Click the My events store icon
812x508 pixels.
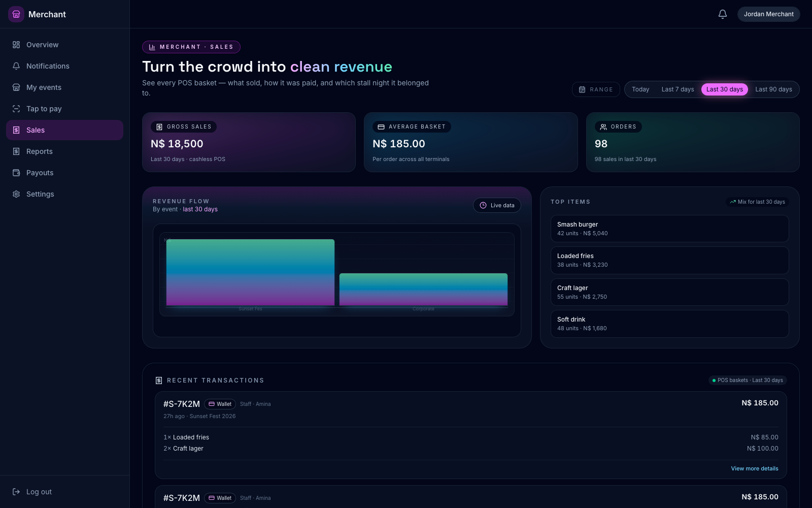coord(16,87)
